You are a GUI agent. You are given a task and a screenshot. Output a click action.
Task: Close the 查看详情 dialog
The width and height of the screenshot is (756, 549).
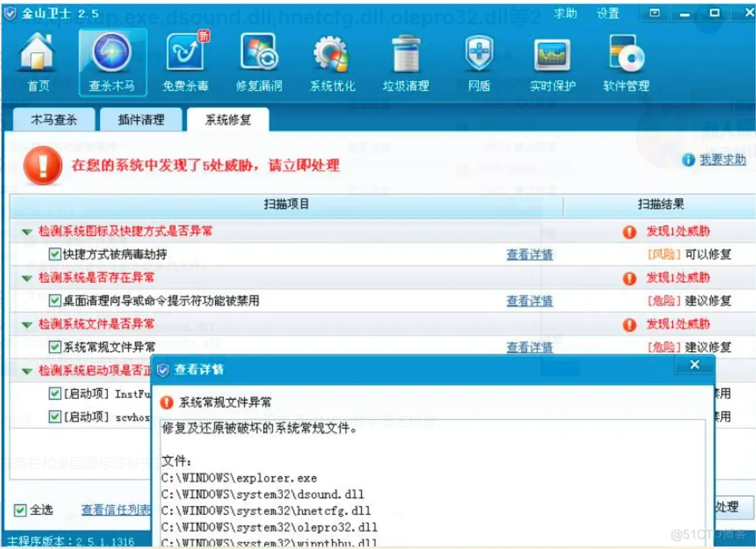[x=694, y=364]
